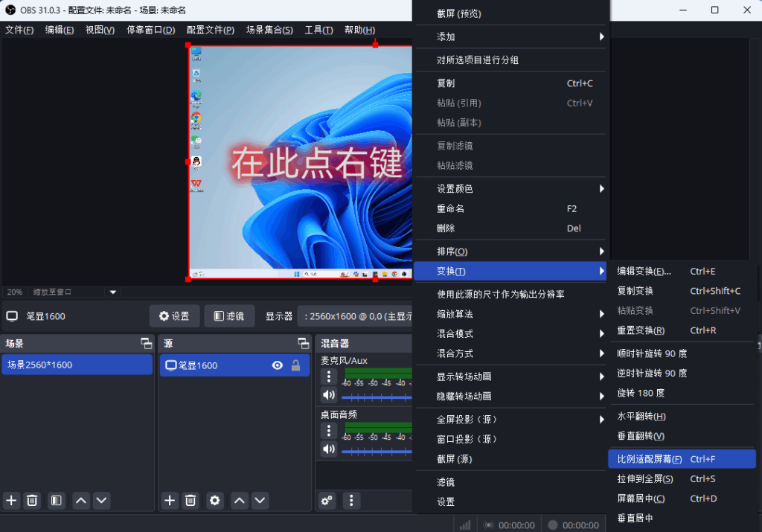
Task: Select 水平翻转 entry
Action: 682,417
